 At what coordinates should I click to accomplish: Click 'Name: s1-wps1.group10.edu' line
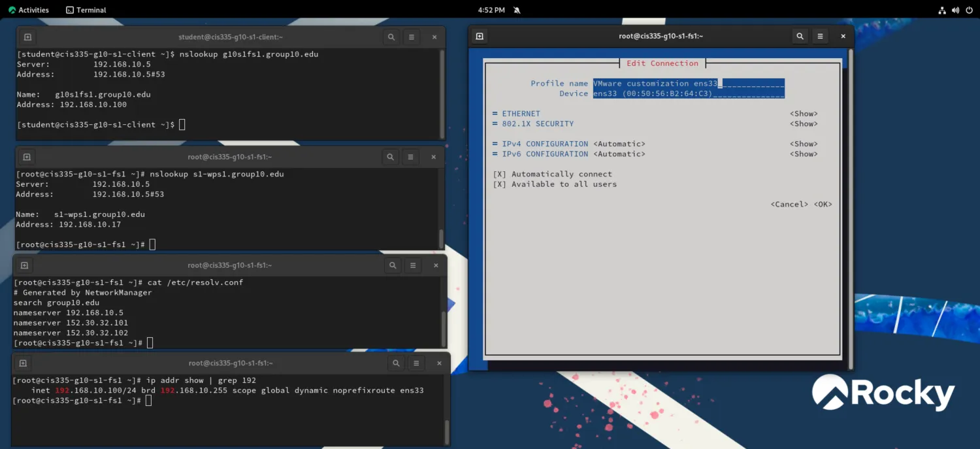coord(80,214)
